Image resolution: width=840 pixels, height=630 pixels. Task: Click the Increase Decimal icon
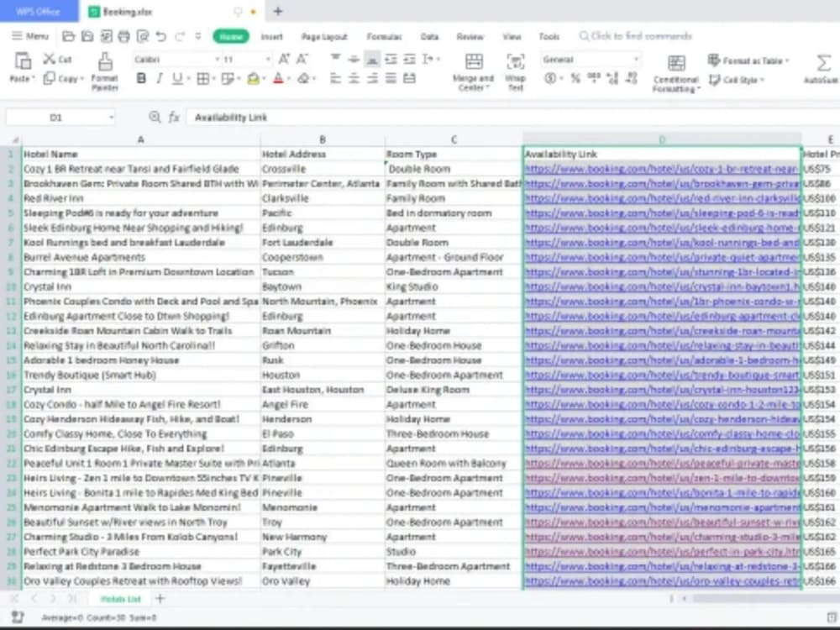point(612,78)
